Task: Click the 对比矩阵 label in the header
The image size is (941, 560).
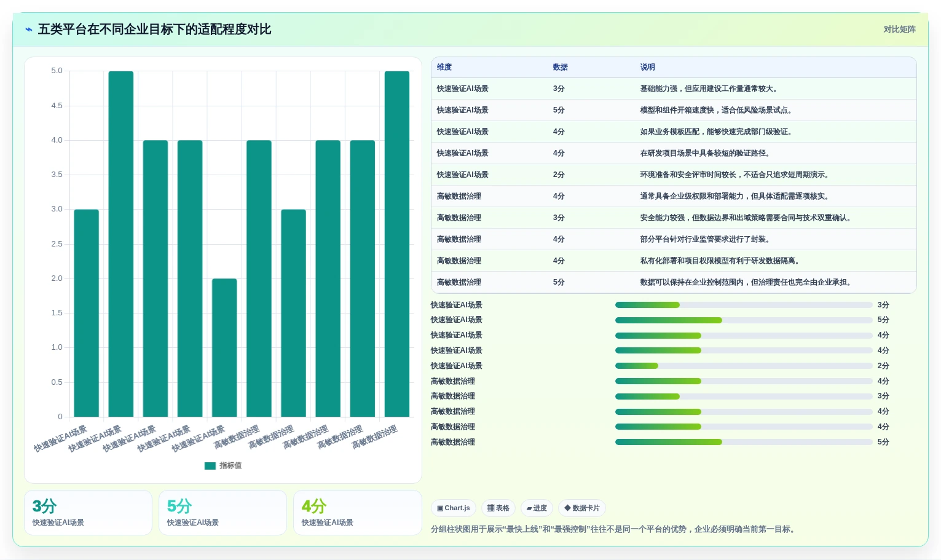Action: (x=900, y=30)
